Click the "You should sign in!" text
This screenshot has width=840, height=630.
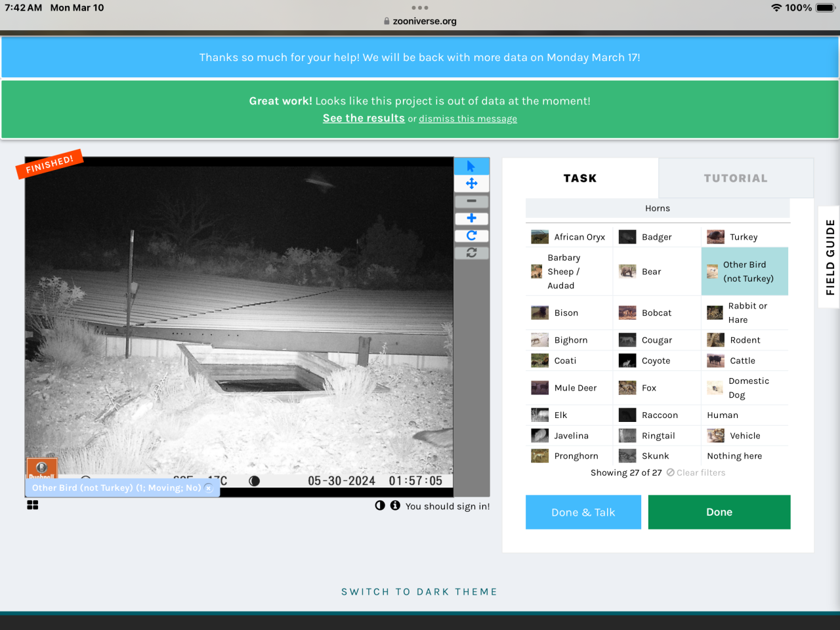[x=448, y=506]
